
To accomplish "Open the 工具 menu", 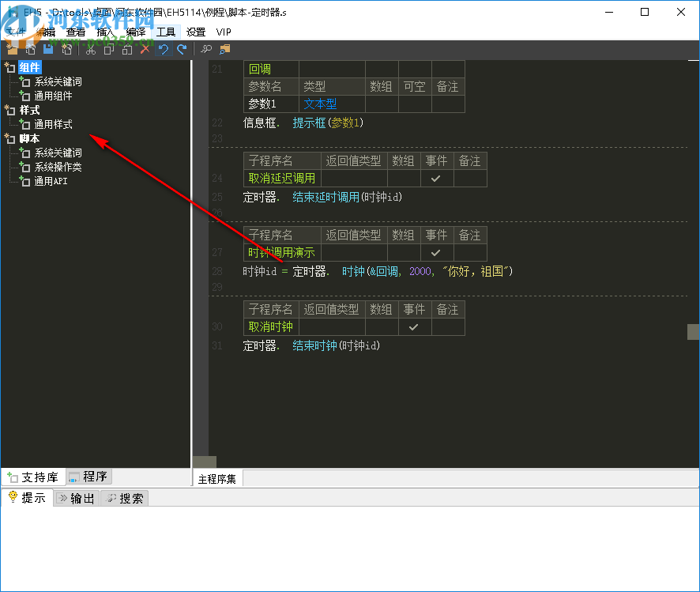I will click(166, 32).
